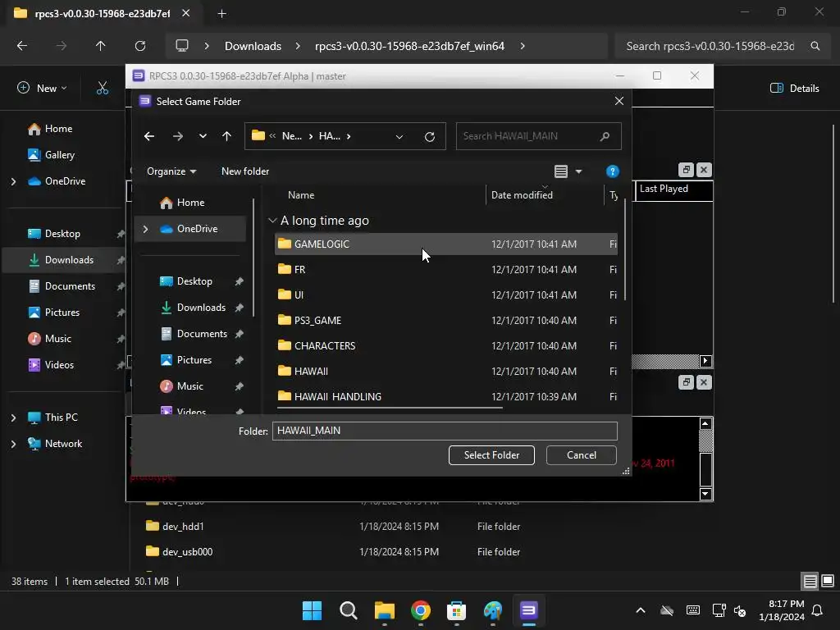Sort by Name column header

tap(301, 195)
